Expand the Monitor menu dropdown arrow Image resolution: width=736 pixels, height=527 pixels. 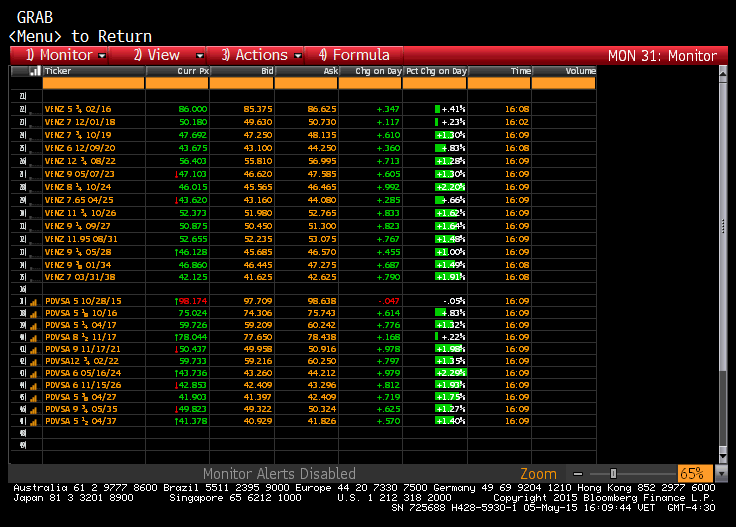coord(102,56)
